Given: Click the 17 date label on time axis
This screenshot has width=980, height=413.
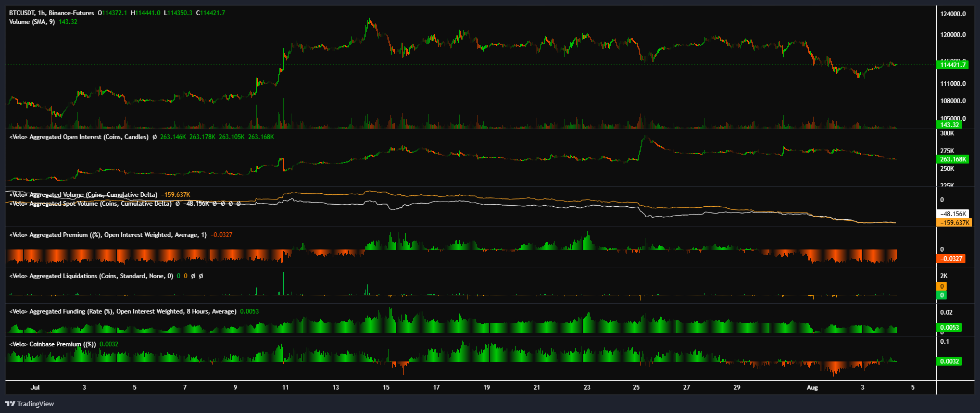Looking at the screenshot, I should click(x=436, y=387).
